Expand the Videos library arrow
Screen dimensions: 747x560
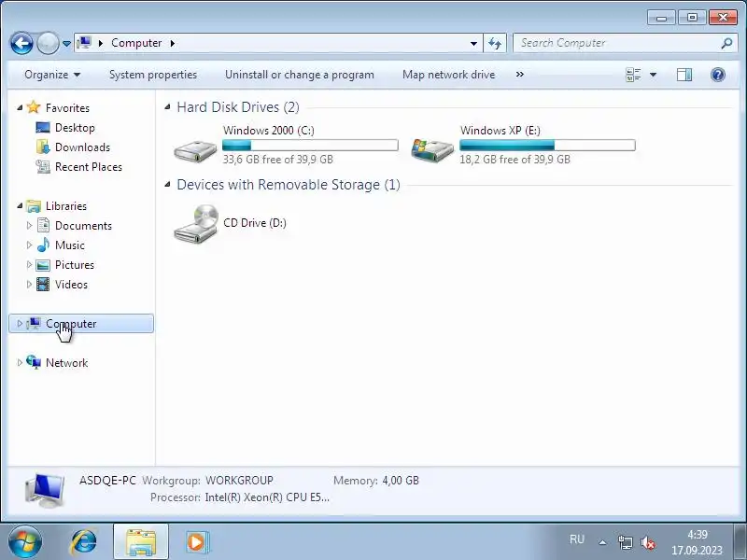pyautogui.click(x=29, y=285)
